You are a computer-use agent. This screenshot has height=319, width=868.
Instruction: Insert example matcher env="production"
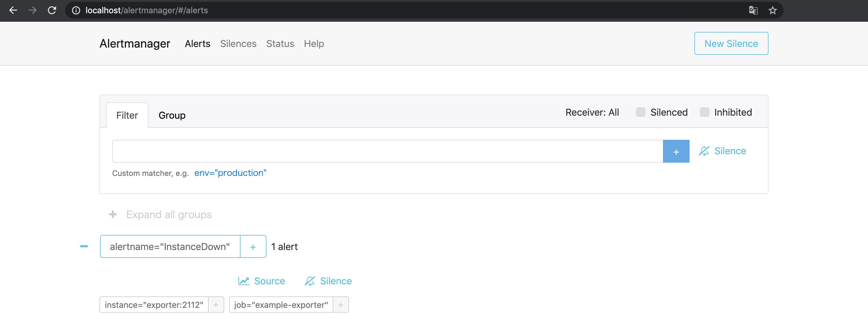click(x=230, y=173)
